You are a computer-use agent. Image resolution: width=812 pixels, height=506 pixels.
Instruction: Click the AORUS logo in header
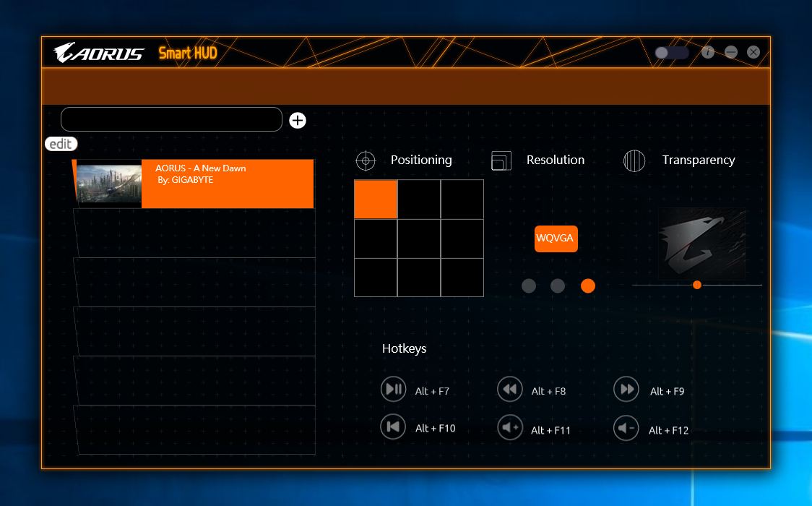(98, 53)
